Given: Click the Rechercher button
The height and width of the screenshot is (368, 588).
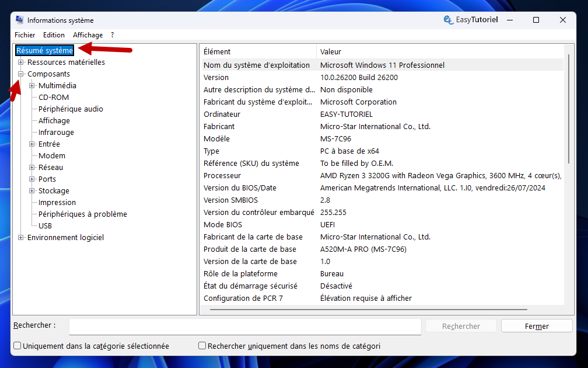Looking at the screenshot, I should pos(461,326).
